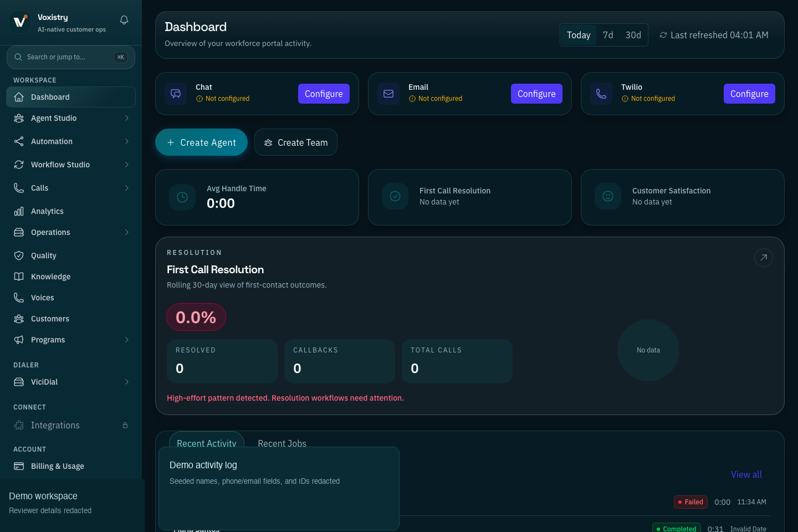Click the search magnifier icon
The width and height of the screenshot is (798, 532).
click(x=18, y=57)
